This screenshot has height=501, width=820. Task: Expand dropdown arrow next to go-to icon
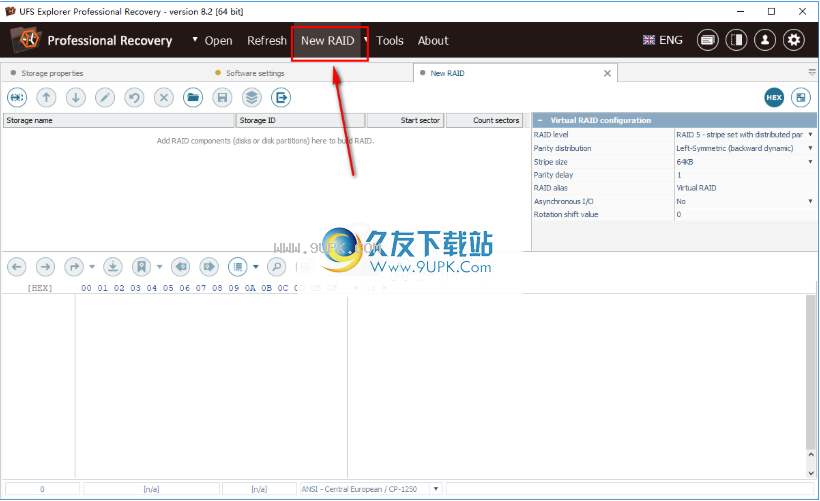tap(92, 267)
